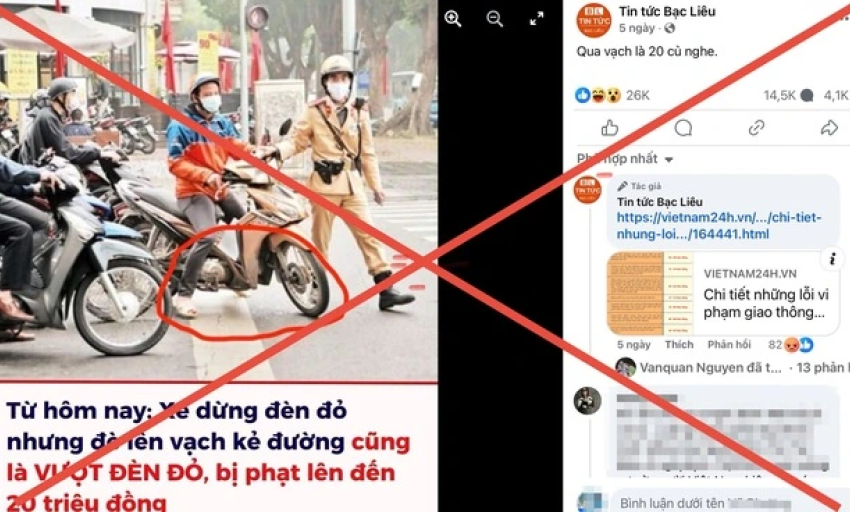This screenshot has width=850, height=512.
Task: Open Tin tức Bạc Liêu page avatar
Action: [x=594, y=21]
